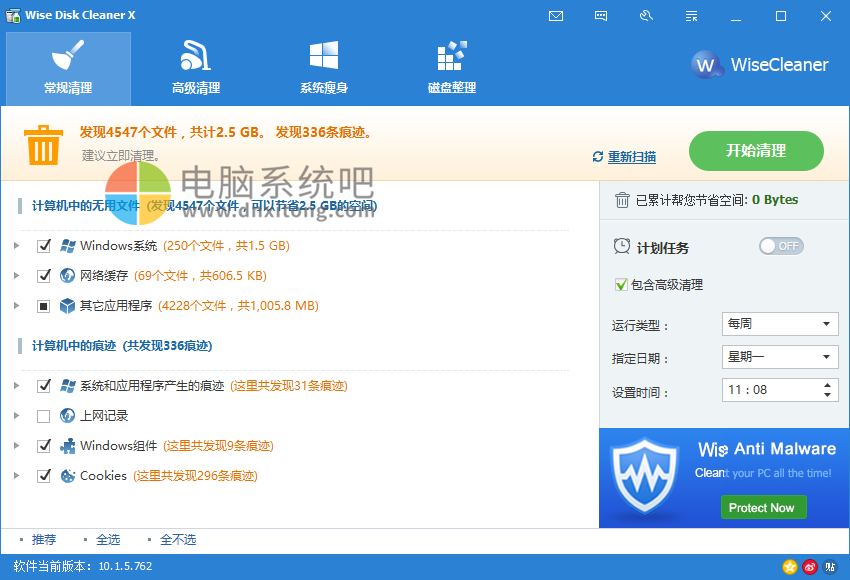
Task: Expand the 网络缓存 tree row
Action: coord(17,276)
